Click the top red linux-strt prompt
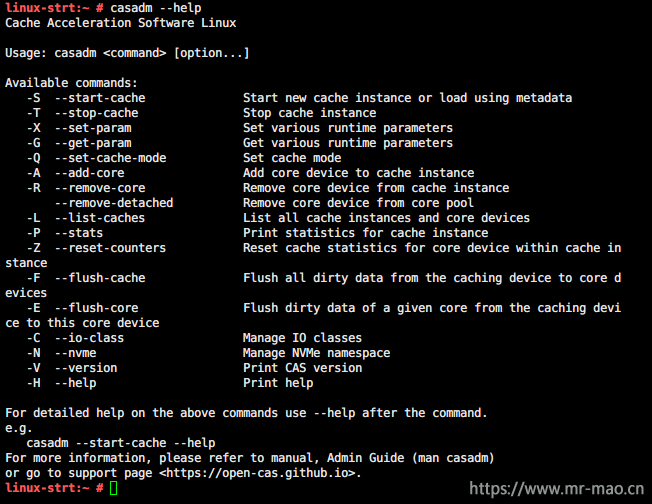Viewport: 652px width, 504px height. click(54, 8)
